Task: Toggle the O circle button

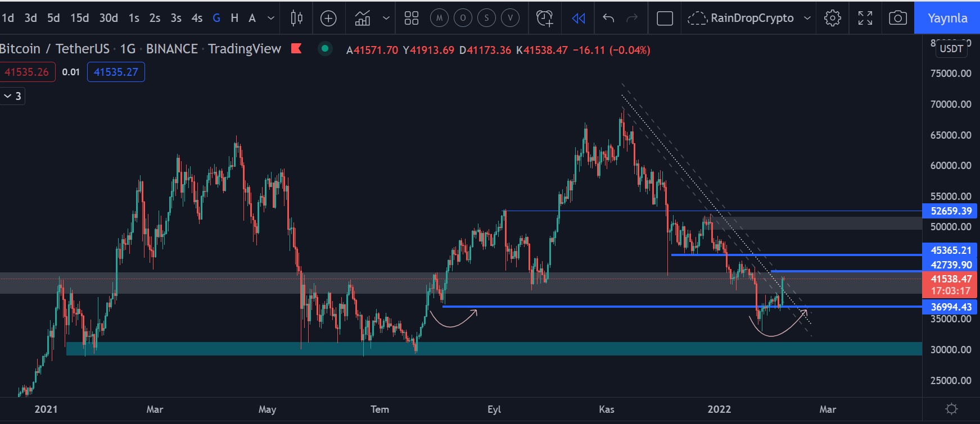Action: click(x=463, y=18)
